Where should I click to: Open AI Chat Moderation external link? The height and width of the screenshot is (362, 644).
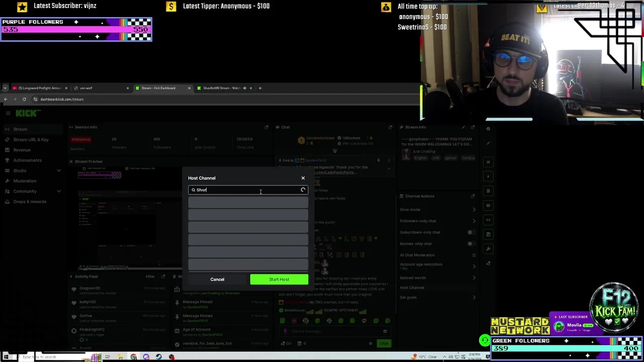pos(474,255)
